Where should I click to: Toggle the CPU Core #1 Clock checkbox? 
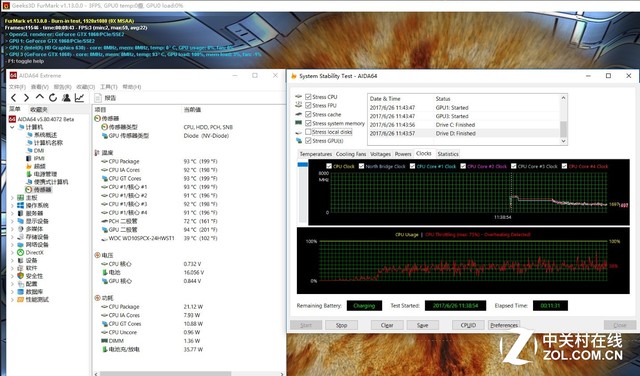pos(412,166)
